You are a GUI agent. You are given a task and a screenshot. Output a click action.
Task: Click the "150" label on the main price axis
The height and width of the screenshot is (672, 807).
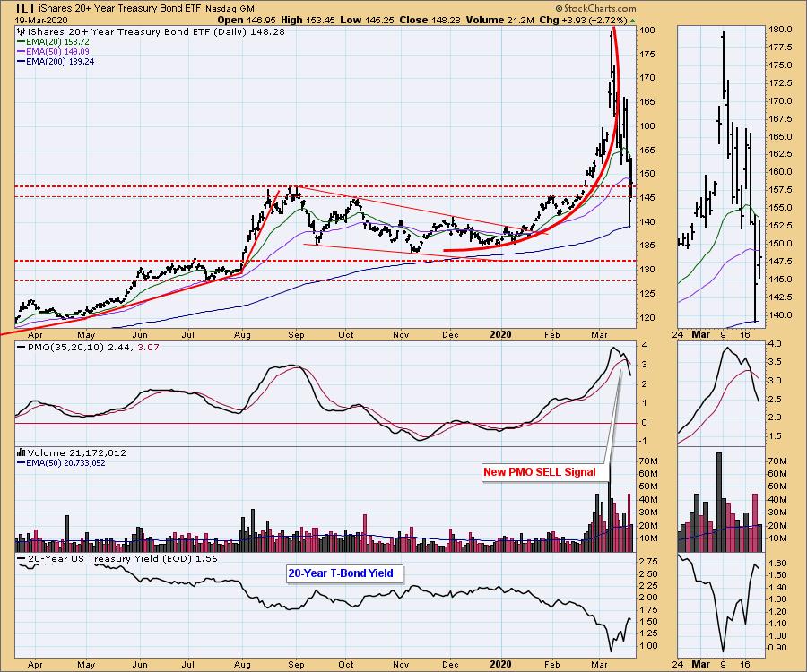coord(647,173)
